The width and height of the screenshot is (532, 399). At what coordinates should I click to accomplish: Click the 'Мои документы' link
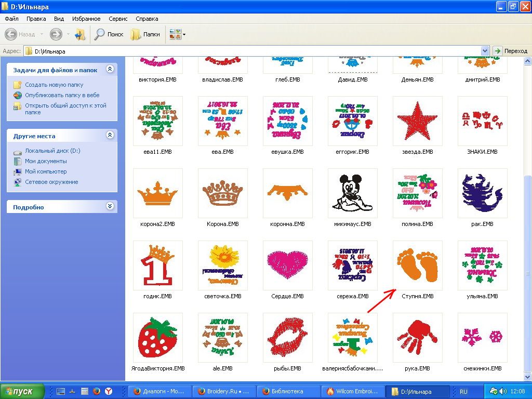(x=46, y=161)
